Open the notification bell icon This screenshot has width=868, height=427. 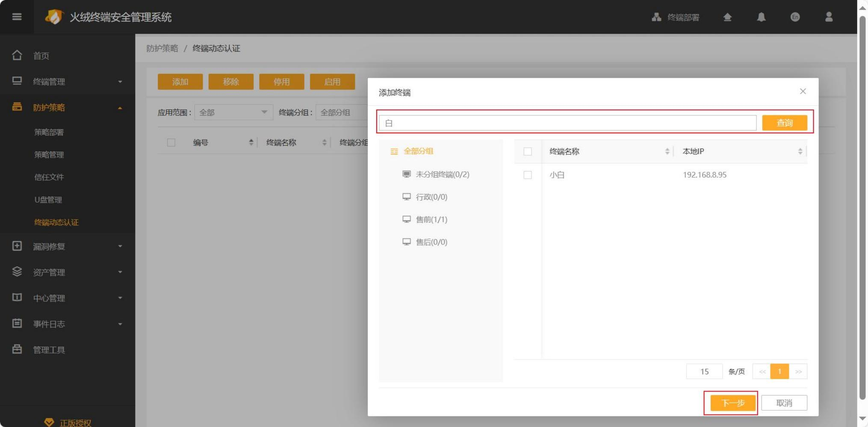(761, 17)
